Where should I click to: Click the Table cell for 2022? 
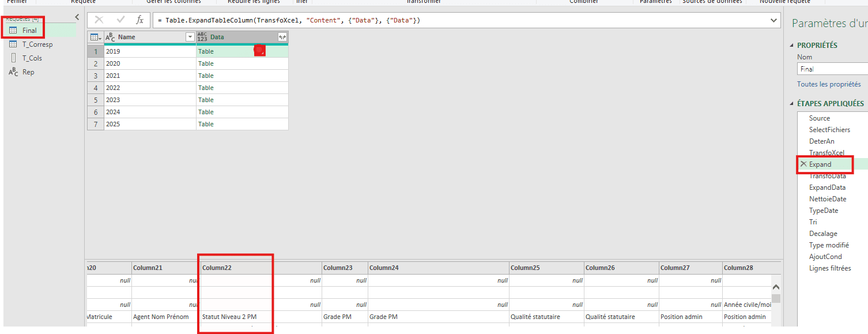point(242,88)
